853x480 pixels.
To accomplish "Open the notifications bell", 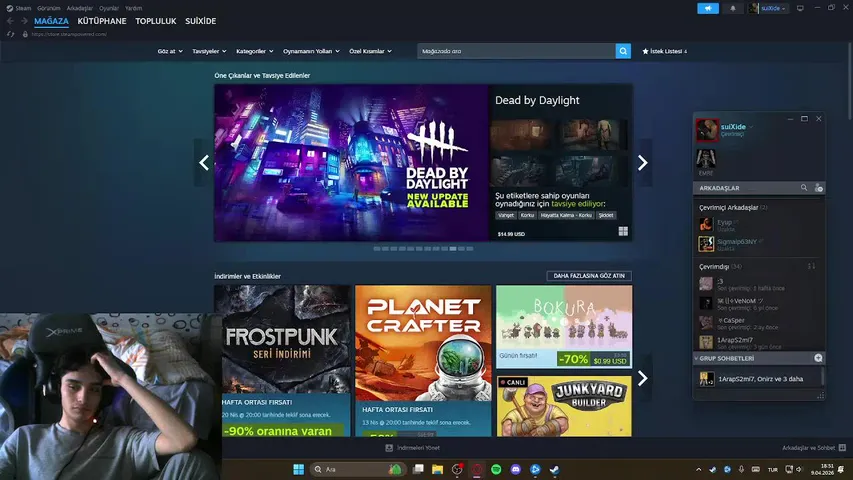I will coord(733,8).
